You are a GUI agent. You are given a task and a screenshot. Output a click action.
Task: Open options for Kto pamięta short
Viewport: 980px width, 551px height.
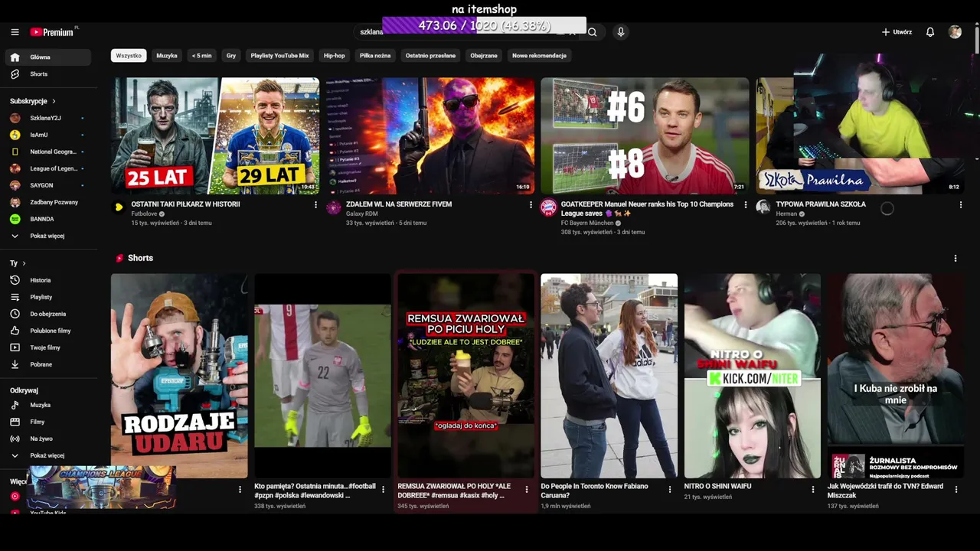pyautogui.click(x=384, y=490)
